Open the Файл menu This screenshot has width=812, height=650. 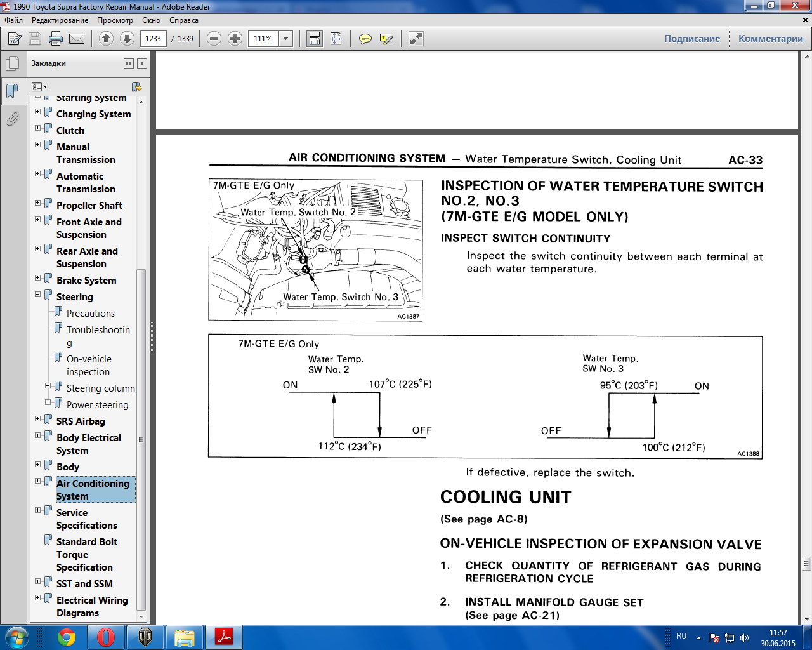pos(14,20)
